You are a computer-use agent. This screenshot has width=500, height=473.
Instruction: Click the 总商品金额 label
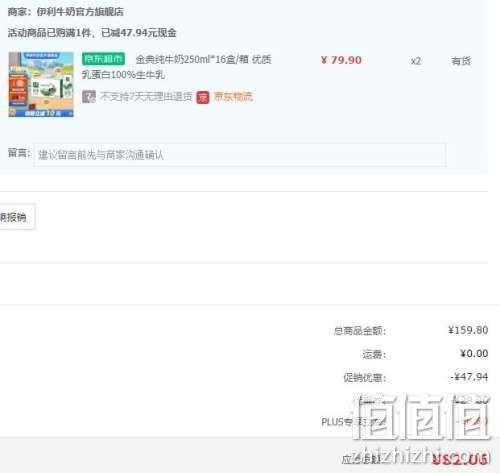[360, 331]
